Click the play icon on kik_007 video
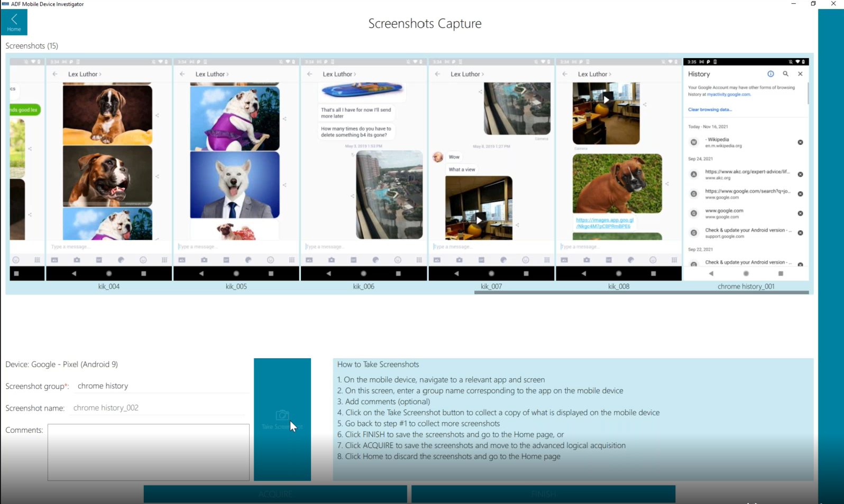This screenshot has height=504, width=844. coord(479,220)
